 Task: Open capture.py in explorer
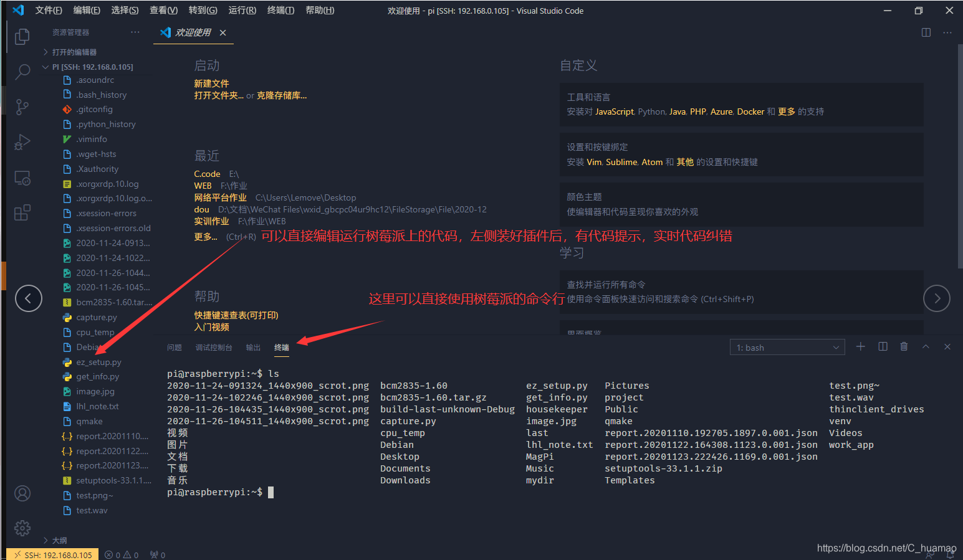[x=97, y=317]
